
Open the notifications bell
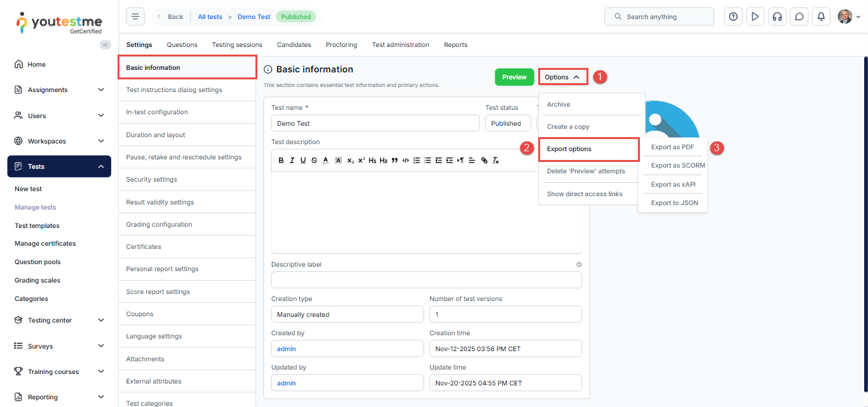821,17
